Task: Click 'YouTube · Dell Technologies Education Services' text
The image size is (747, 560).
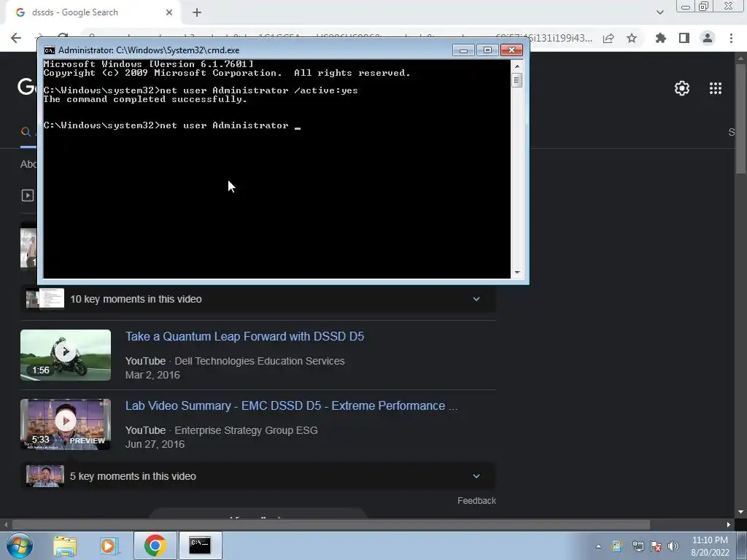Action: click(235, 361)
